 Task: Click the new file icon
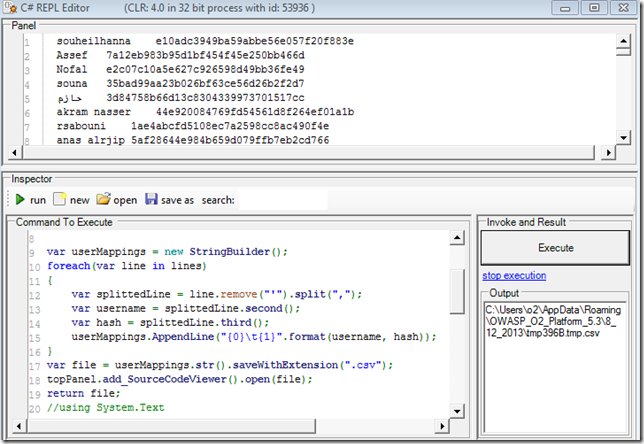59,200
